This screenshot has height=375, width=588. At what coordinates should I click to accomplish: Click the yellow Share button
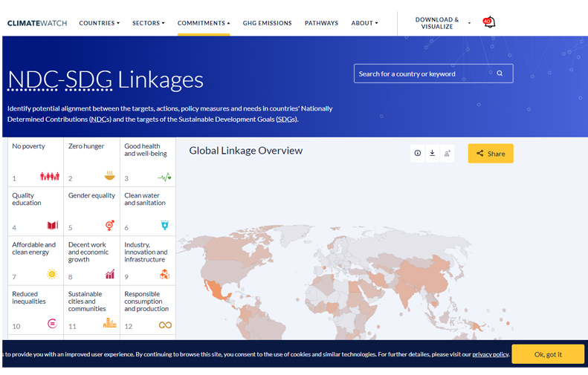point(491,154)
